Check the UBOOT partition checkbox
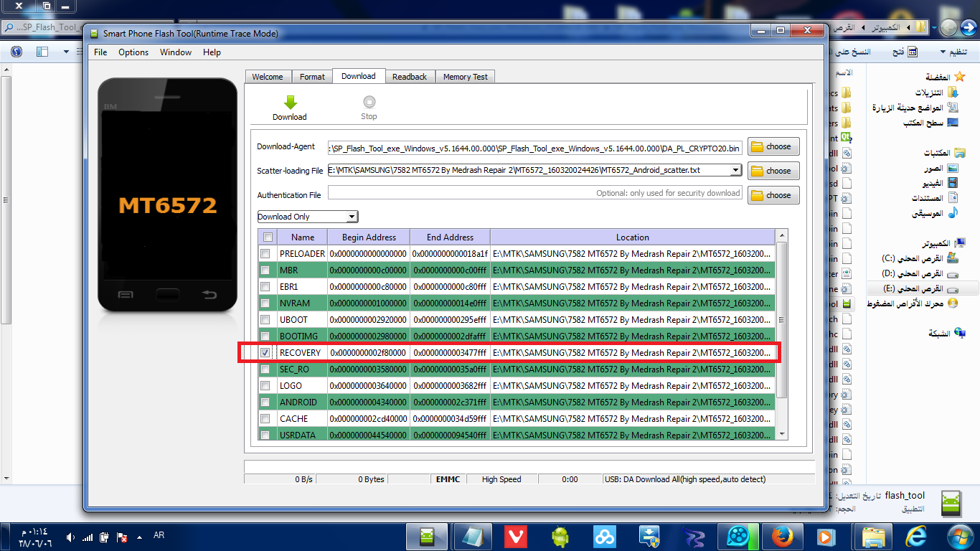Image resolution: width=980 pixels, height=551 pixels. (x=265, y=320)
